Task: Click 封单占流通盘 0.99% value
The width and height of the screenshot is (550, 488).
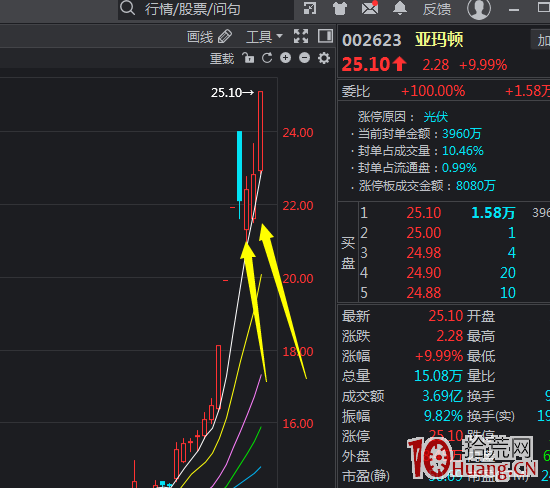Action: tap(459, 168)
